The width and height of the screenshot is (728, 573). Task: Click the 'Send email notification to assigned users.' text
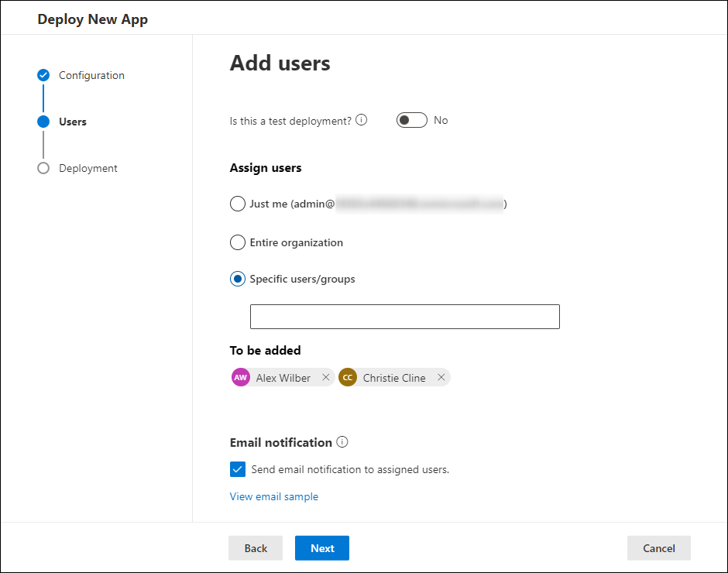click(x=350, y=469)
